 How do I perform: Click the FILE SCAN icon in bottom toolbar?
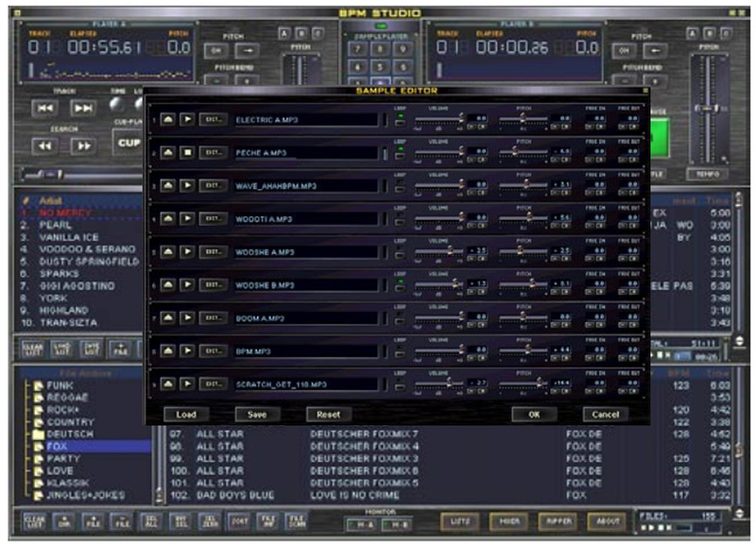click(x=297, y=521)
